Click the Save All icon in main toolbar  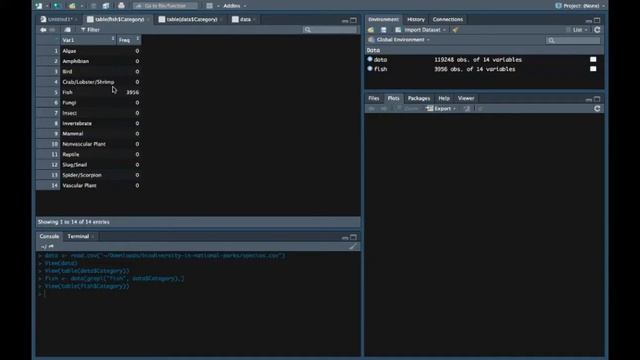click(106, 6)
